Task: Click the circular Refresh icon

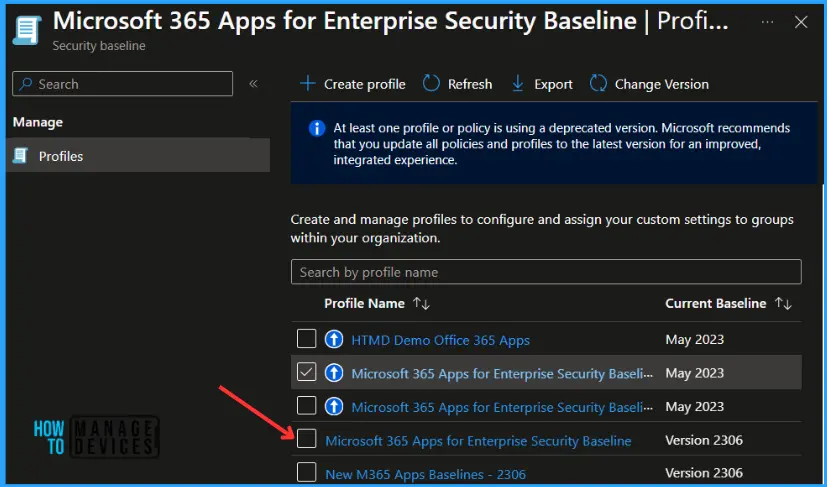Action: 431,83
